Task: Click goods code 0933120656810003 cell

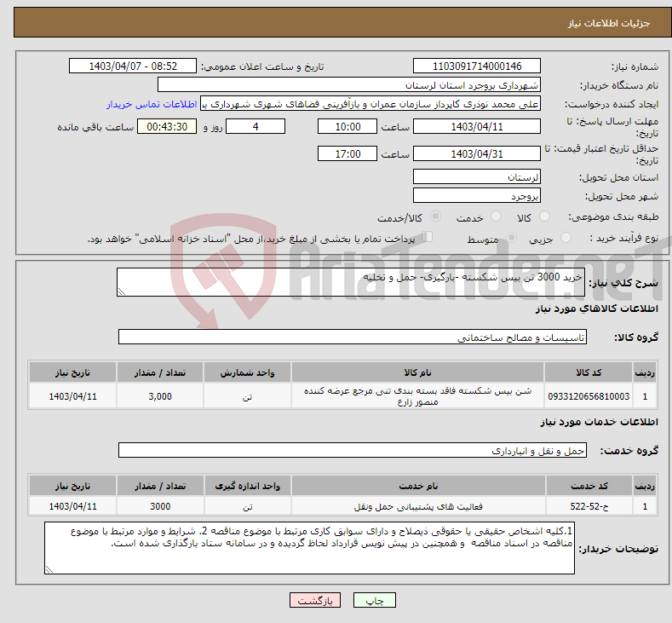Action: pos(588,395)
